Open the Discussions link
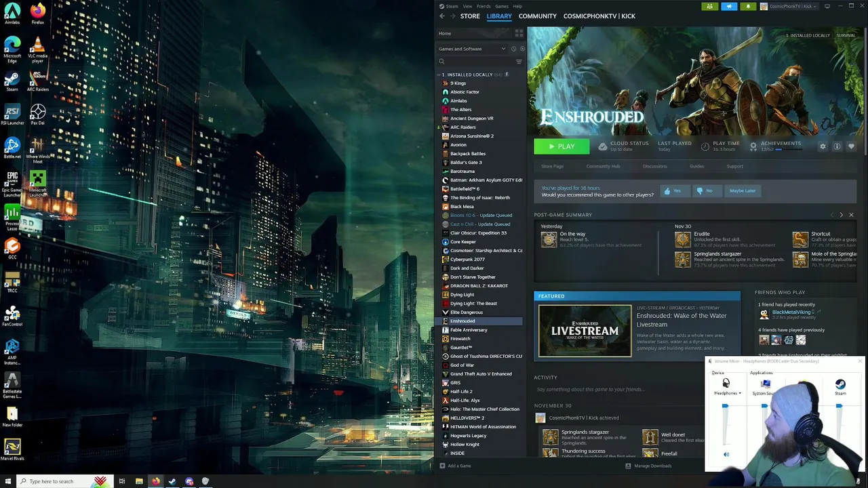 point(655,166)
